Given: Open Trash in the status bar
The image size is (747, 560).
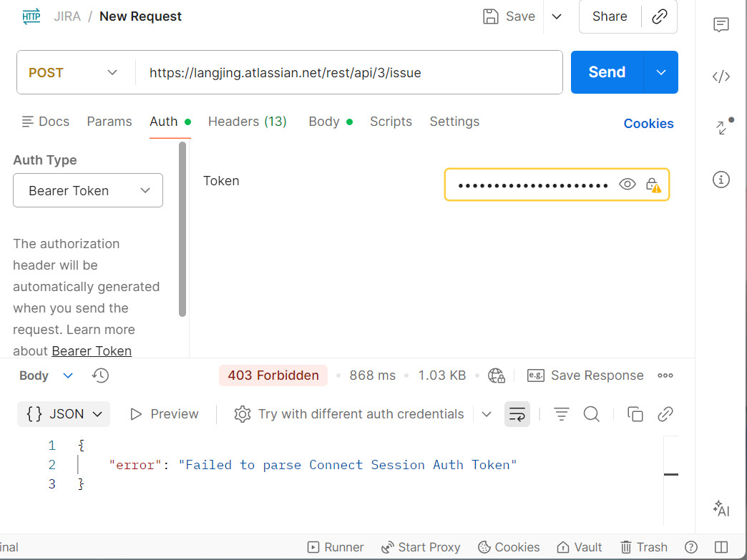Looking at the screenshot, I should coord(644,547).
